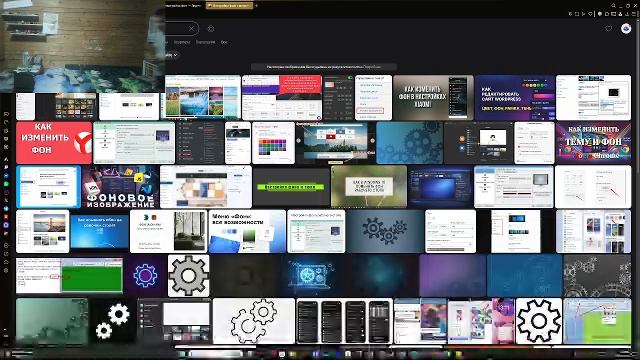Open the large black outline gear thumbnail
The width and height of the screenshot is (640, 360).
pos(539,321)
